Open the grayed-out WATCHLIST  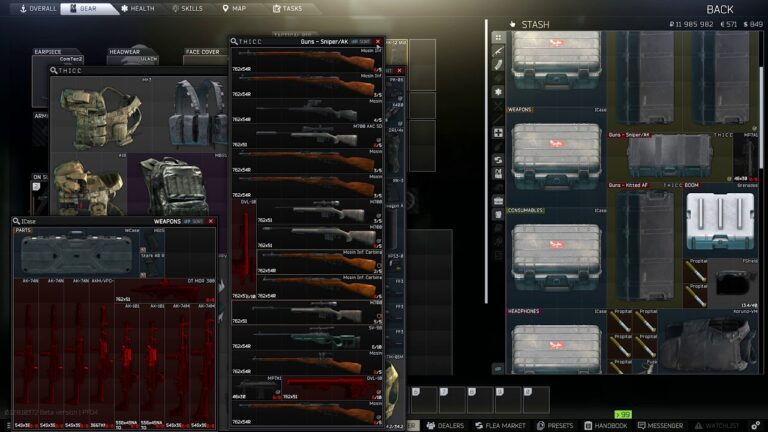pyautogui.click(x=717, y=426)
